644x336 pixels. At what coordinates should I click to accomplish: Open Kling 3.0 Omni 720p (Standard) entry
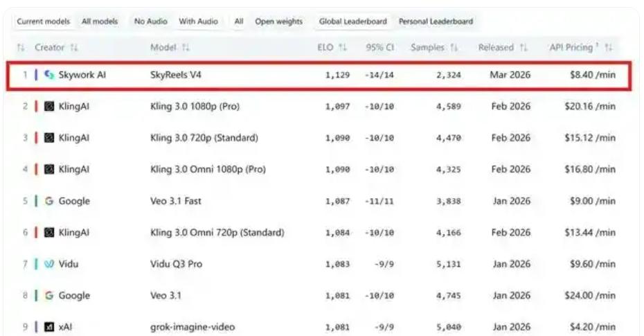(x=217, y=233)
